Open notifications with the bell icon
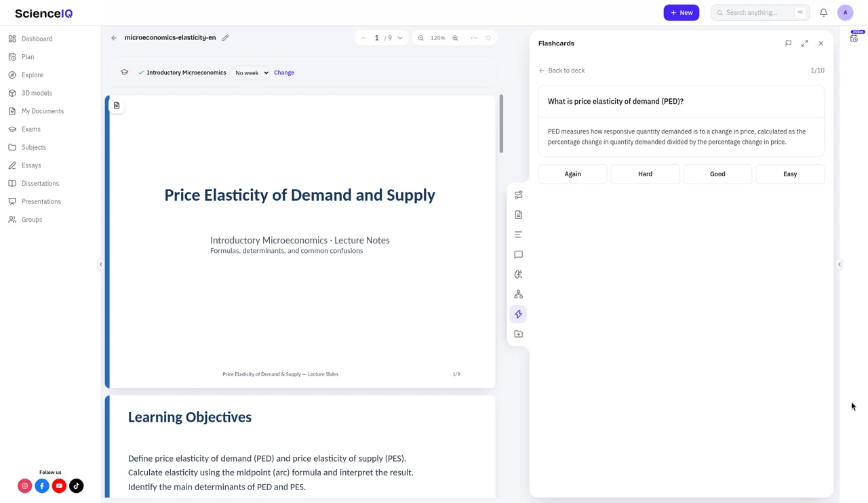The width and height of the screenshot is (868, 503). tap(823, 12)
